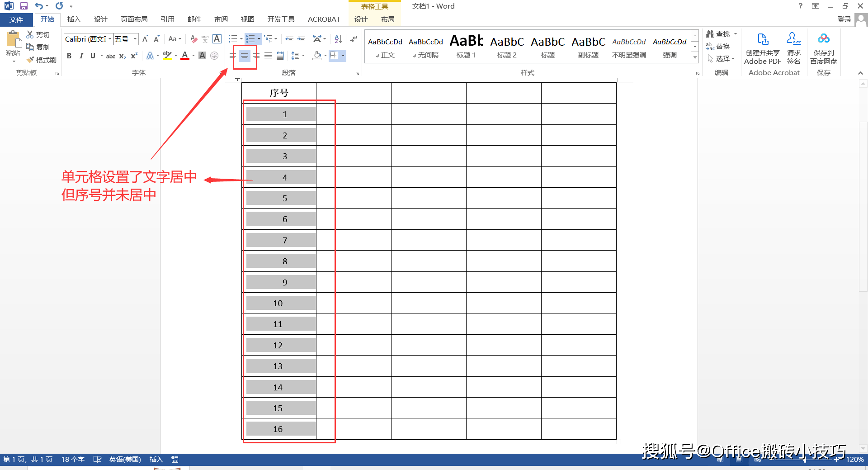Open the font size 五号 dropdown
Viewport: 868px width, 470px height.
pyautogui.click(x=135, y=39)
